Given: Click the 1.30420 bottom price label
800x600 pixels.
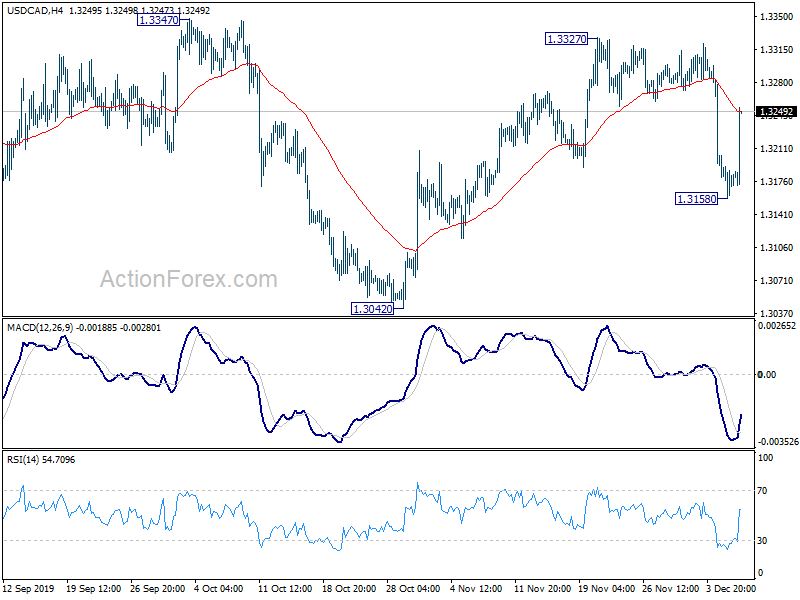Looking at the screenshot, I should (373, 309).
